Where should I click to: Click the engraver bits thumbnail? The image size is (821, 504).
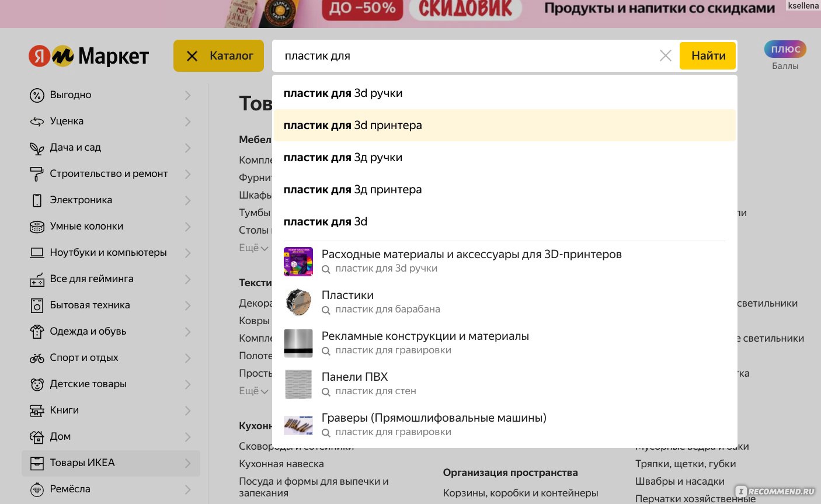[298, 425]
